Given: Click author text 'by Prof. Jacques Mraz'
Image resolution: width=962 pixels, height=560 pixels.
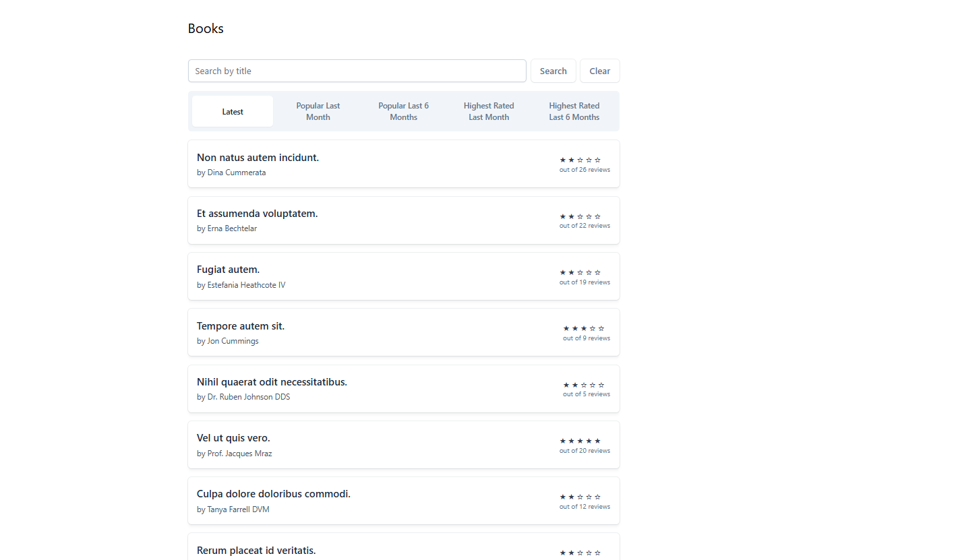Looking at the screenshot, I should [x=234, y=454].
